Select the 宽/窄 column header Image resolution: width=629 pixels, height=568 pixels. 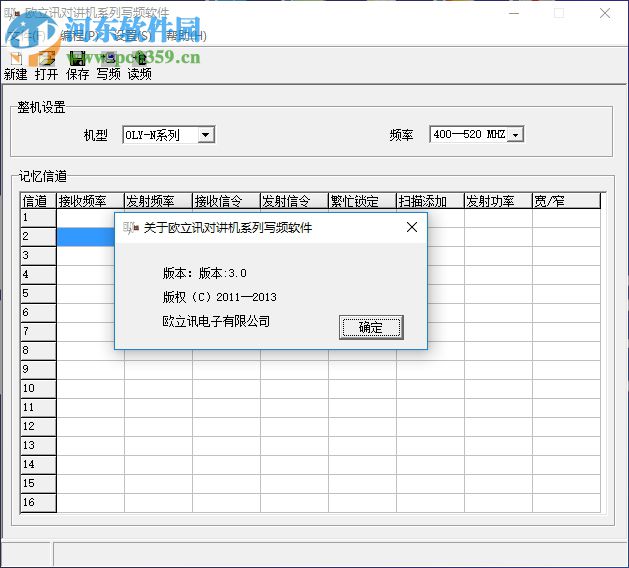tap(566, 201)
